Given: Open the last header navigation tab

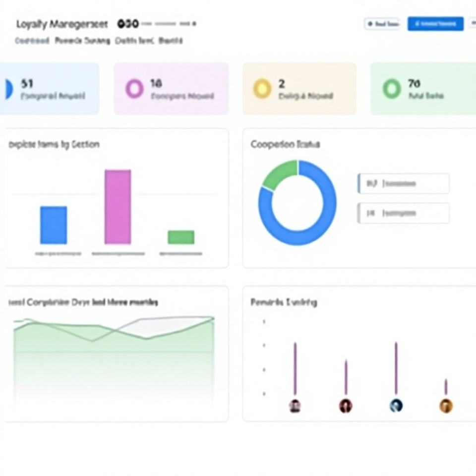Looking at the screenshot, I should pyautogui.click(x=171, y=41).
